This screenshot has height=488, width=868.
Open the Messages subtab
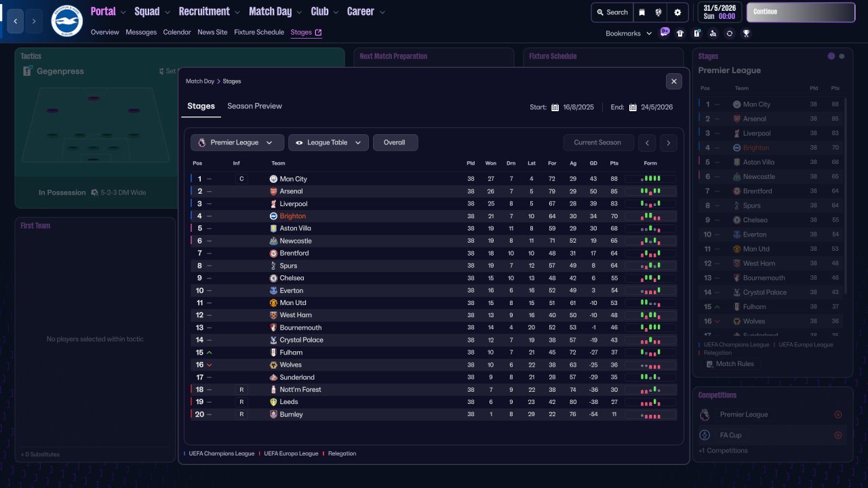(x=141, y=33)
